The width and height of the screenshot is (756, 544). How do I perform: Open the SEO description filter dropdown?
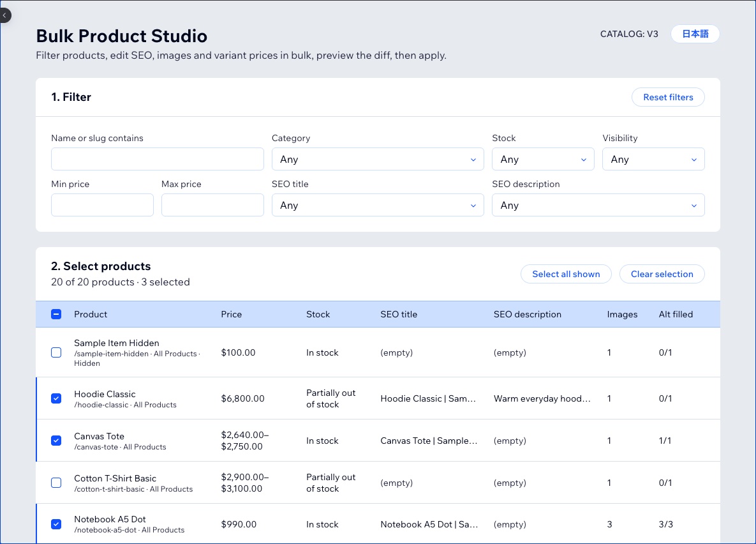pyautogui.click(x=598, y=205)
